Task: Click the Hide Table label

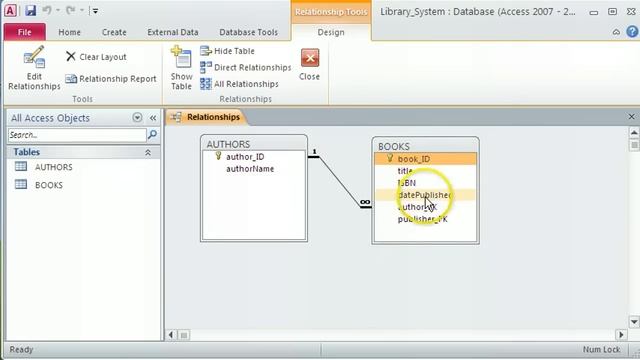Action: click(x=234, y=51)
